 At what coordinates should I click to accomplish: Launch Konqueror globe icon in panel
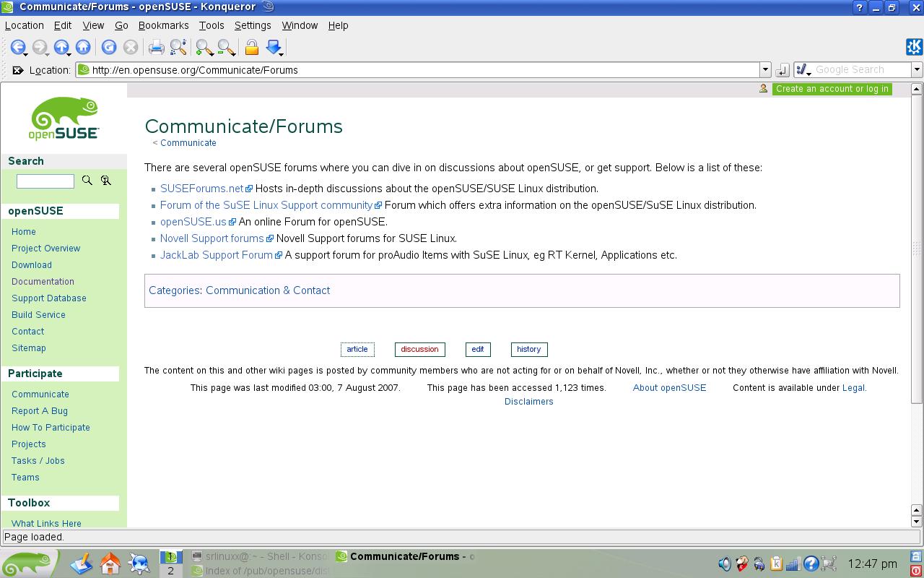[x=139, y=564]
